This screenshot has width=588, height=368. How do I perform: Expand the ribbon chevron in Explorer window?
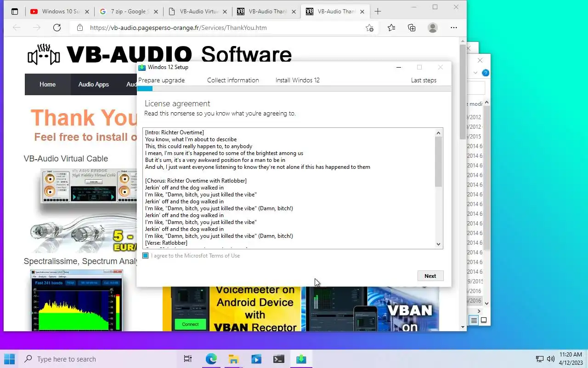[475, 73]
